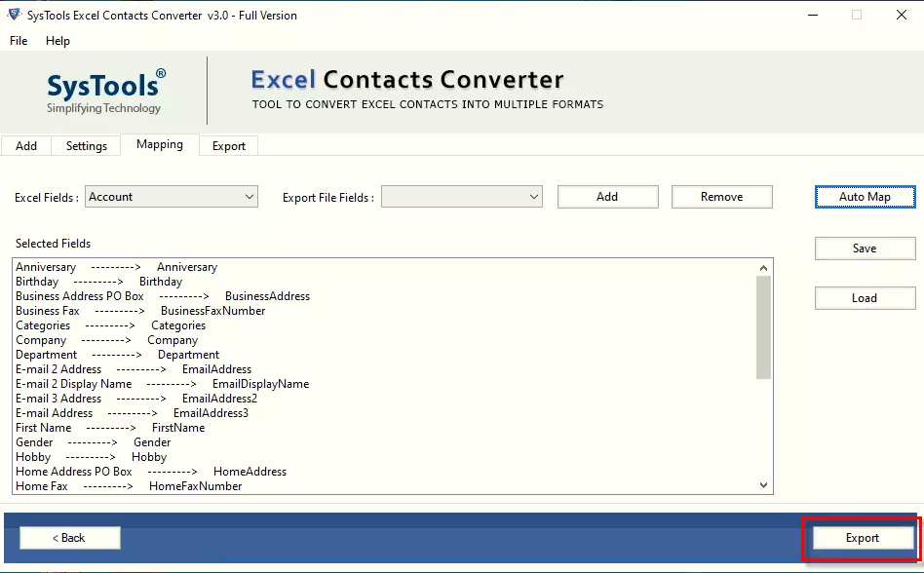Save the current field mapping
Image resolution: width=924 pixels, height=573 pixels.
[865, 248]
